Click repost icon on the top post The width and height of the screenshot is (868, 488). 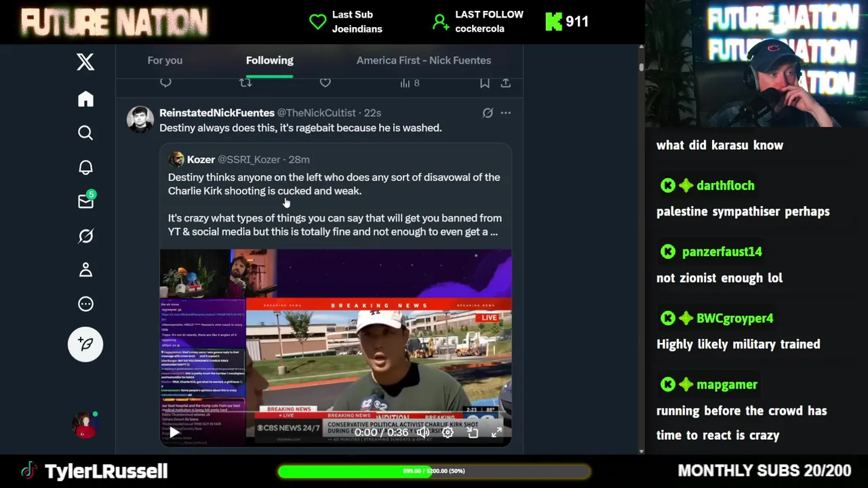pos(245,83)
